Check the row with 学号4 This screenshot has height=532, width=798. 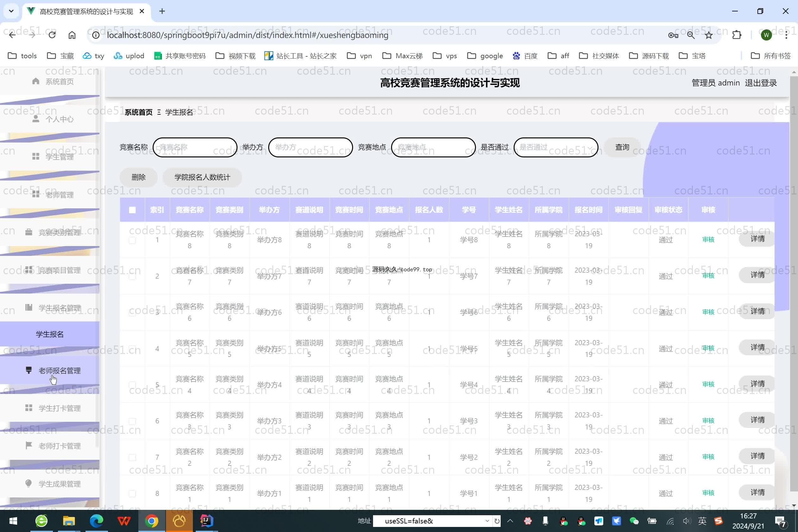point(132,385)
